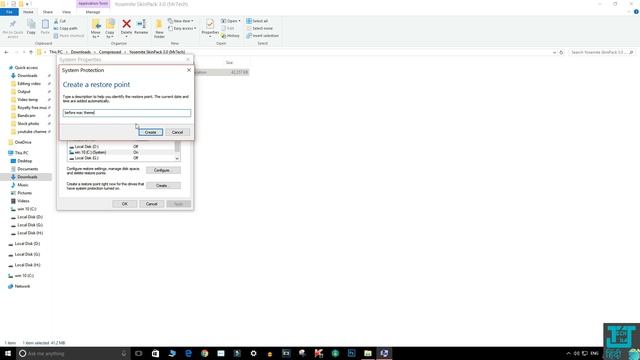640x360 pixels.
Task: Click the Copy icon in Clipboard group
Action: point(31,27)
